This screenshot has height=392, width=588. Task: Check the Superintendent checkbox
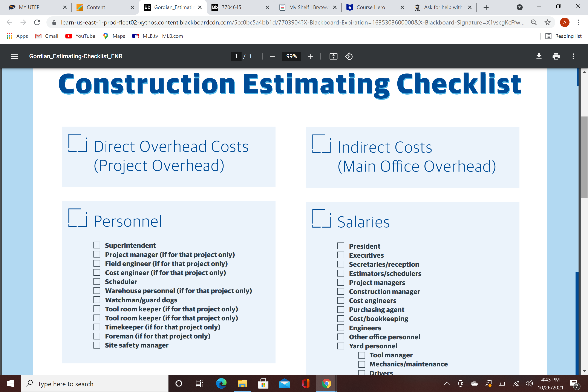(x=97, y=245)
